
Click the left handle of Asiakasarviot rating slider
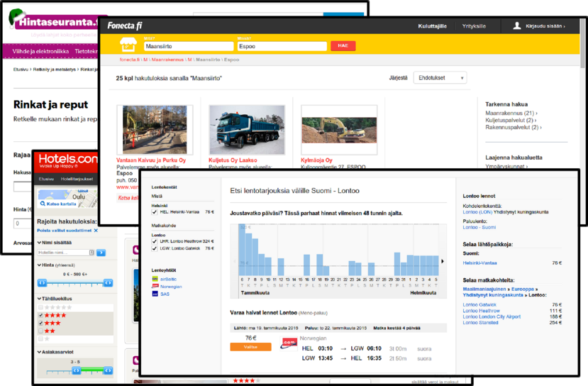coord(76,370)
